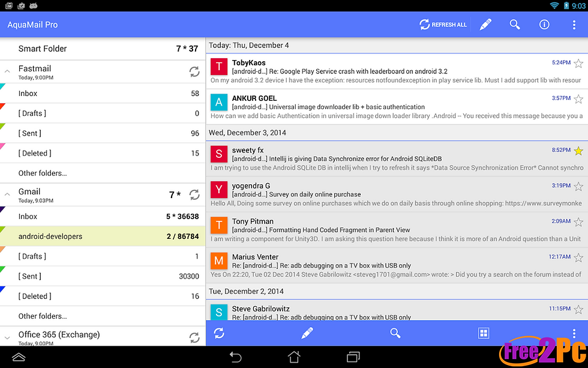The image size is (588, 368).
Task: Open Fastmail Deleted folder with 15
Action: click(x=103, y=153)
